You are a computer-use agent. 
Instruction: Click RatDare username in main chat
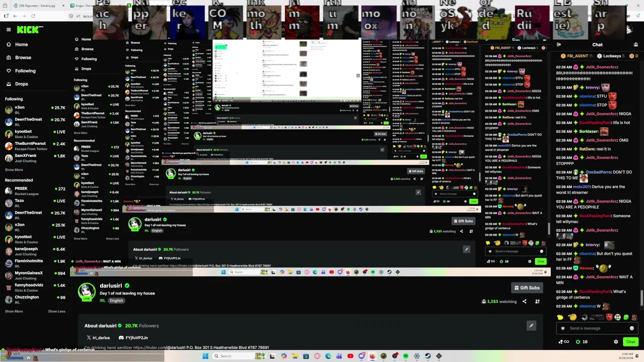click(x=587, y=149)
